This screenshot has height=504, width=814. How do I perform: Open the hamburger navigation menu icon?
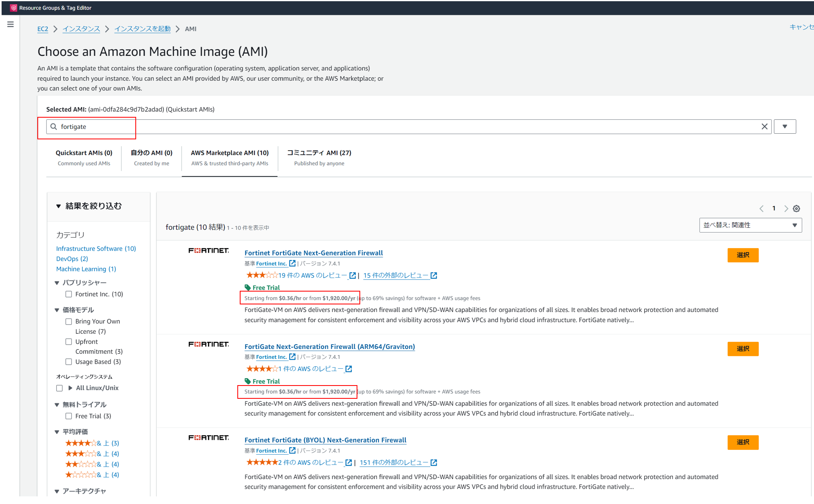pyautogui.click(x=10, y=24)
